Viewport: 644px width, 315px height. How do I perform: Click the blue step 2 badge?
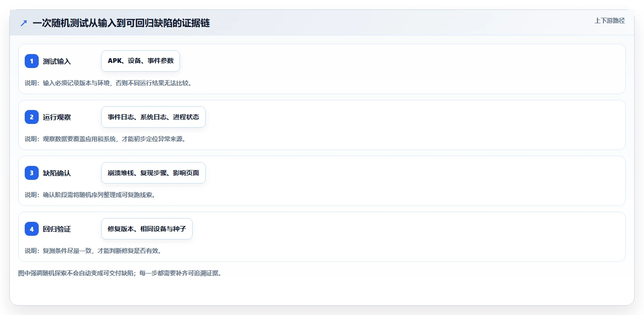click(32, 117)
